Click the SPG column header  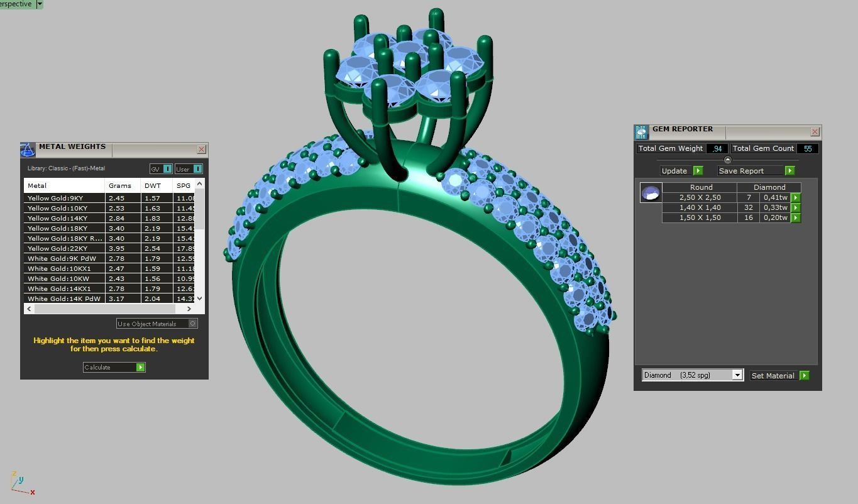[x=184, y=185]
